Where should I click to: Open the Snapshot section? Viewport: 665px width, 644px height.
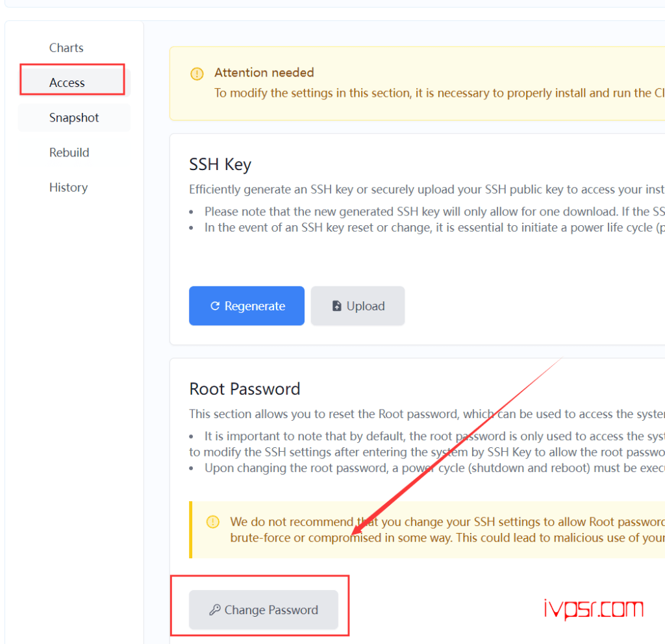tap(73, 118)
